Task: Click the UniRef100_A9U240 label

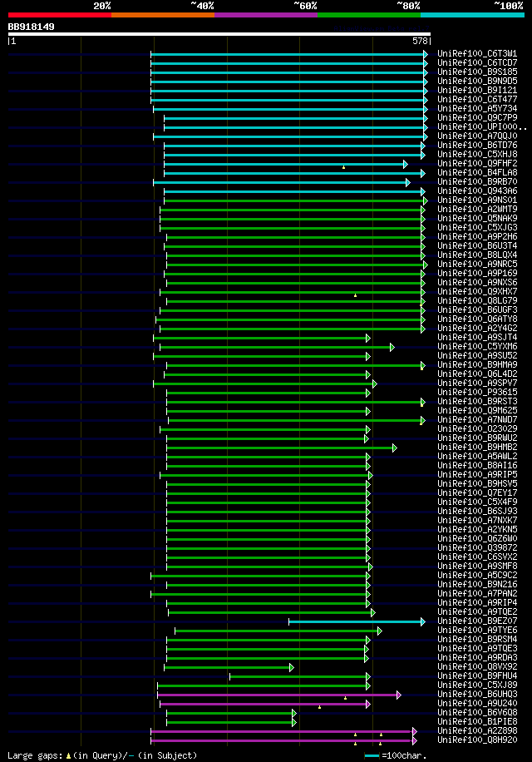Action: coord(477,704)
